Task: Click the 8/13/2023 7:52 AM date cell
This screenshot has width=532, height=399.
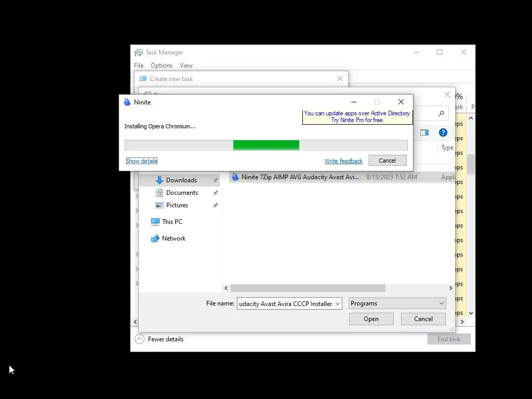Action: click(x=392, y=177)
